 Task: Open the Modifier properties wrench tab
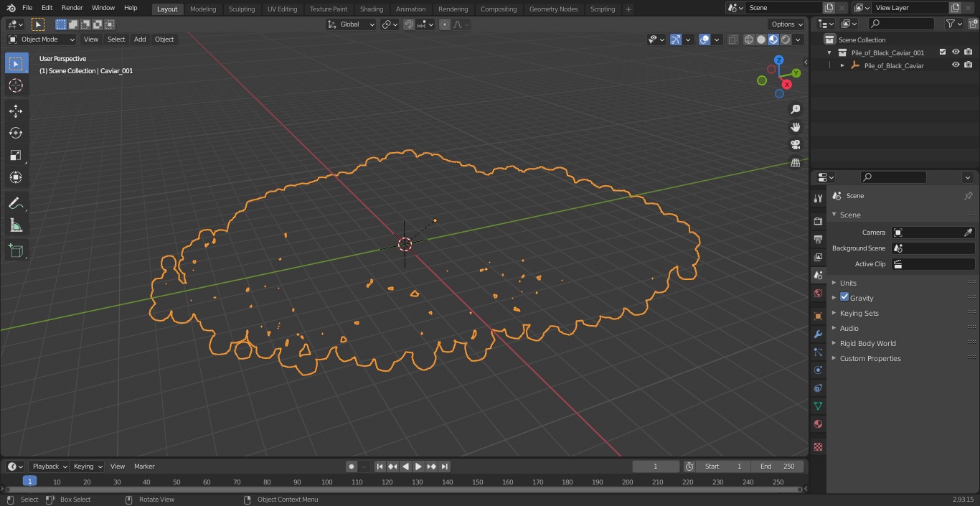818,334
